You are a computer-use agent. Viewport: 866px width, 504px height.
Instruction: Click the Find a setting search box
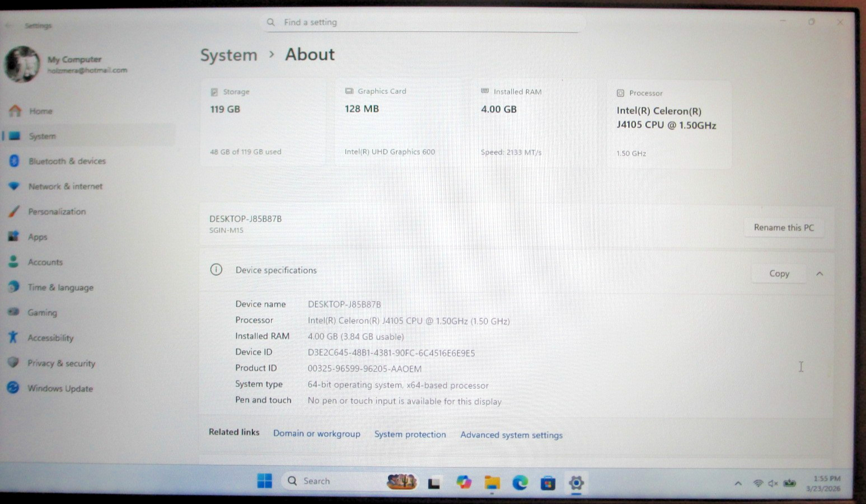pos(424,22)
